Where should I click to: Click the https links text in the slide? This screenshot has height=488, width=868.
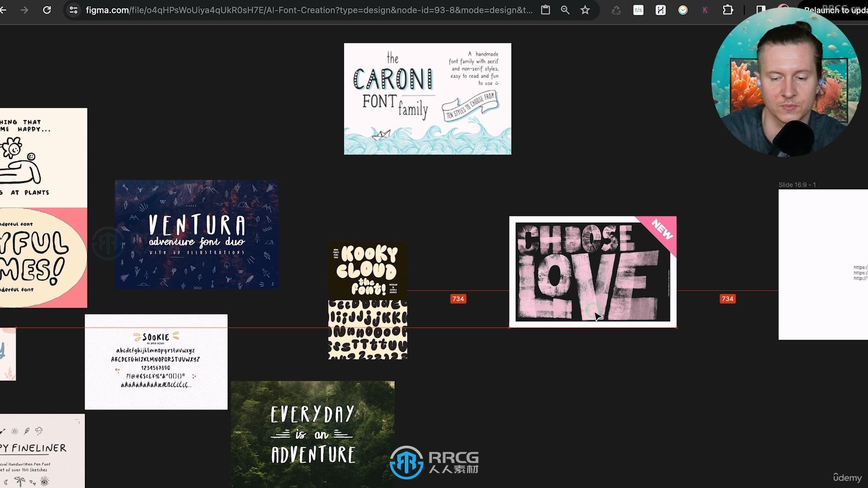coord(861,273)
